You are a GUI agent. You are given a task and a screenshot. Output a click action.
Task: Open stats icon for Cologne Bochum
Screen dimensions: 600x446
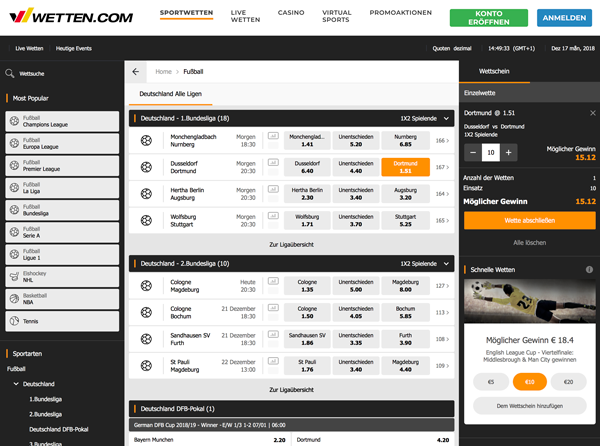coord(273,308)
